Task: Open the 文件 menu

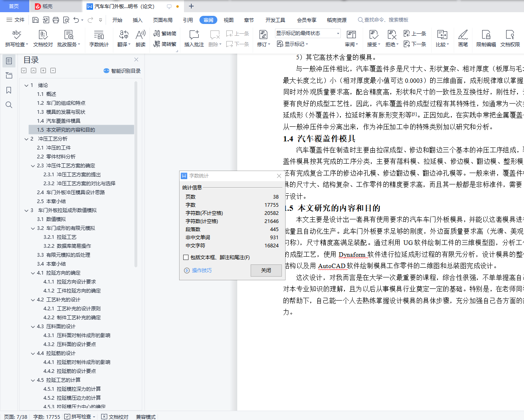Action: [x=16, y=20]
